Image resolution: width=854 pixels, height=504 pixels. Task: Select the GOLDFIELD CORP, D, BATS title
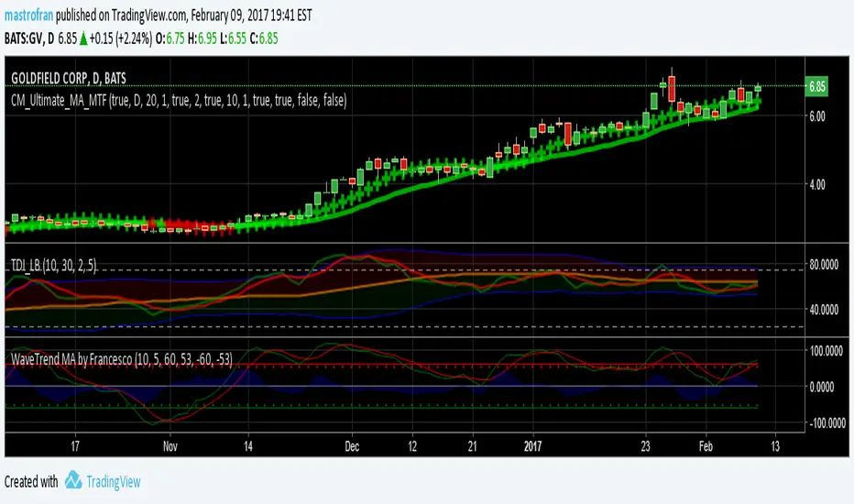point(69,79)
